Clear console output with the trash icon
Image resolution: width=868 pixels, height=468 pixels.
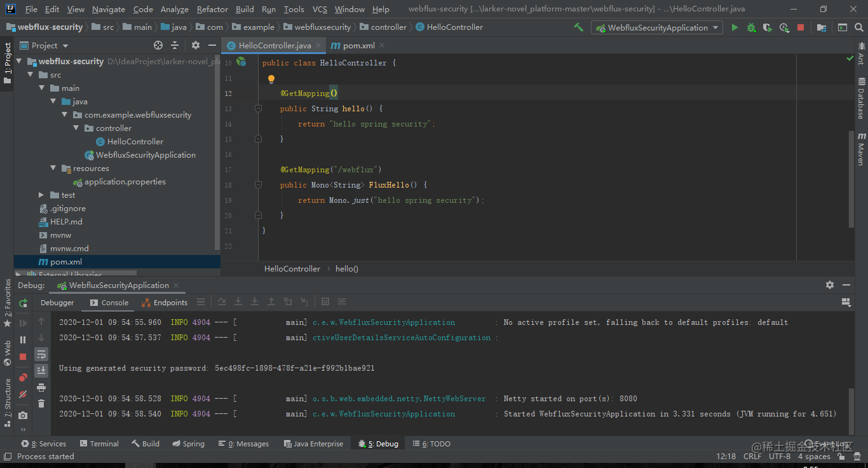(x=41, y=403)
